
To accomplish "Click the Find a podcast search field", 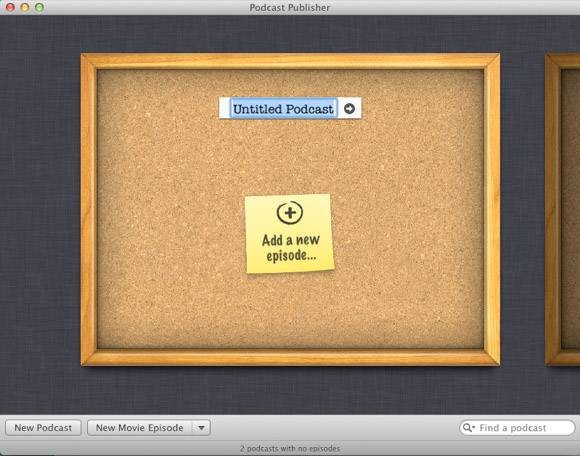I will 517,428.
